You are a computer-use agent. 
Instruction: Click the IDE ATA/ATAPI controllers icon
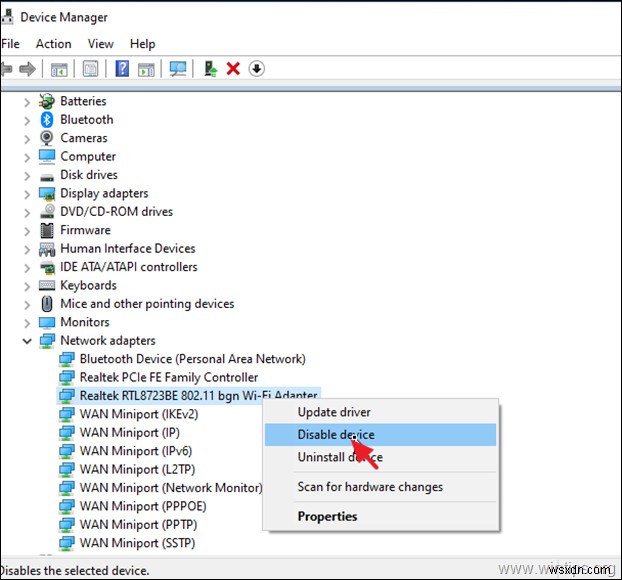pos(48,268)
